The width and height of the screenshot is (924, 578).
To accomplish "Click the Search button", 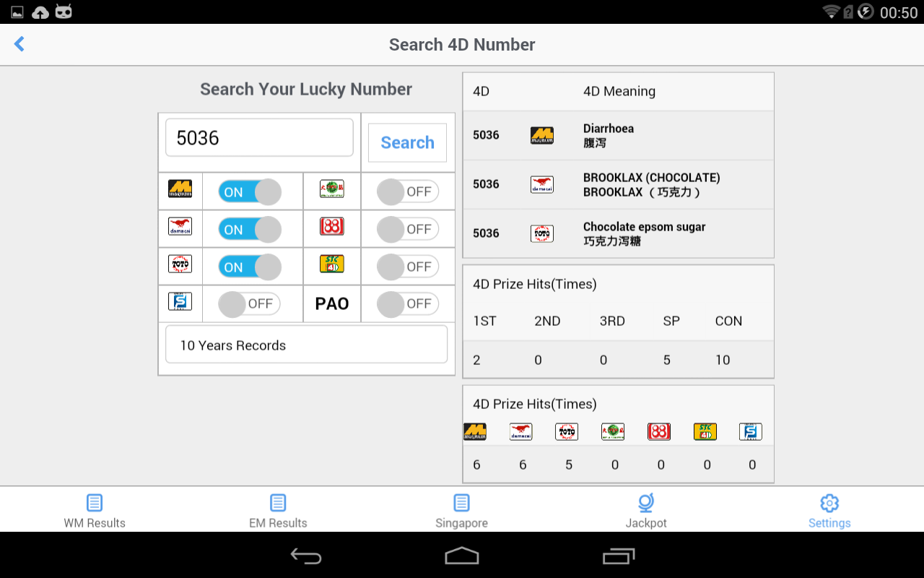I will 408,142.
